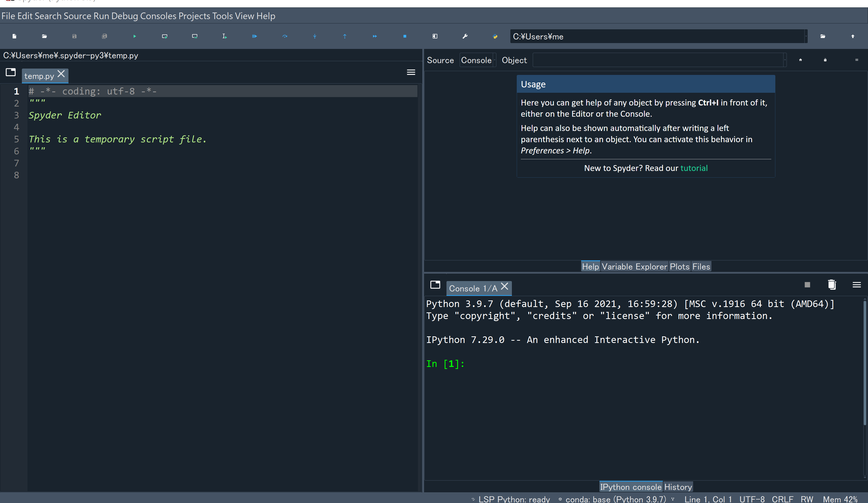Expand the IPython console panel options
Image resolution: width=868 pixels, height=503 pixels.
(857, 285)
